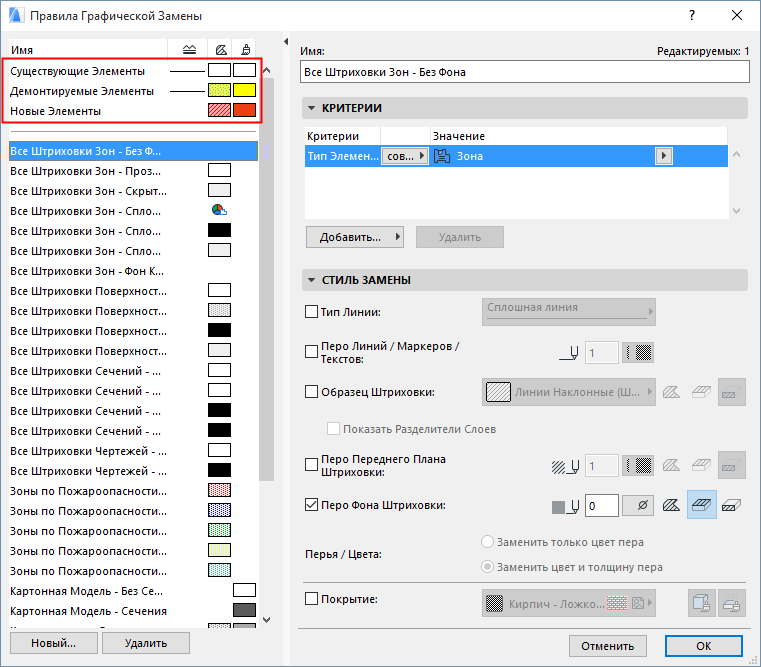Open the 'сов...' operator dropdown
The height and width of the screenshot is (667, 761).
coord(405,156)
